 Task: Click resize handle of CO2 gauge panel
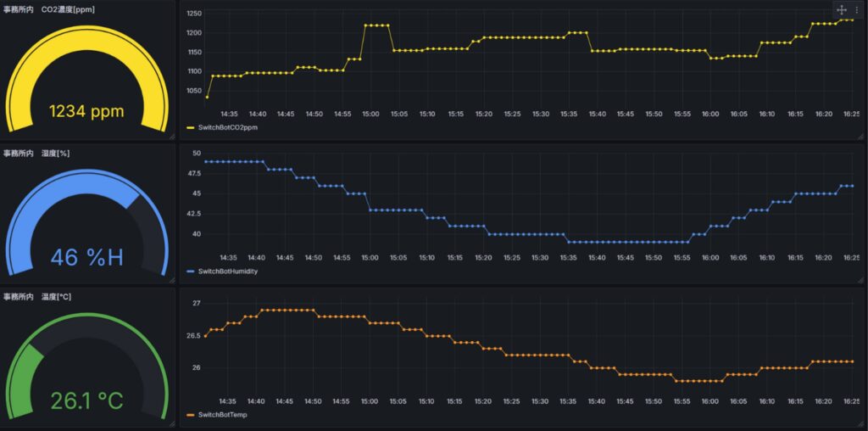[171, 136]
